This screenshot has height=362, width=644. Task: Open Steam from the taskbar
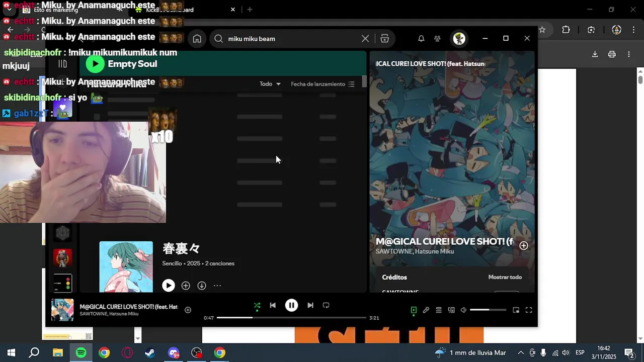click(150, 353)
